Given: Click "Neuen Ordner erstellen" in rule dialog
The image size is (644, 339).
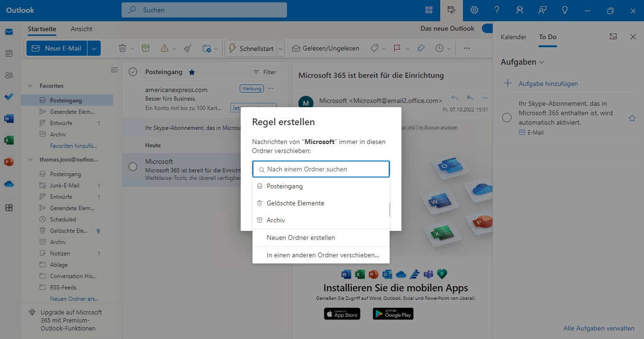Looking at the screenshot, I should 301,237.
